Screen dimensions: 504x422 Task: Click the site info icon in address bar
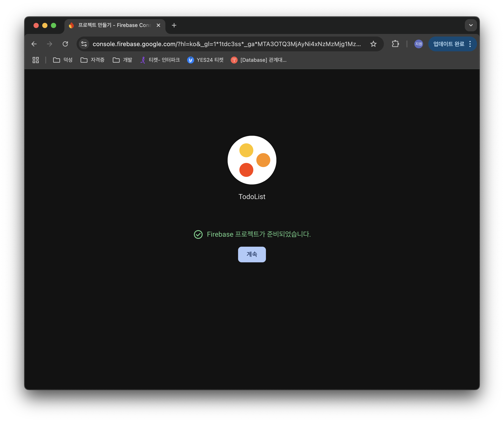[84, 44]
